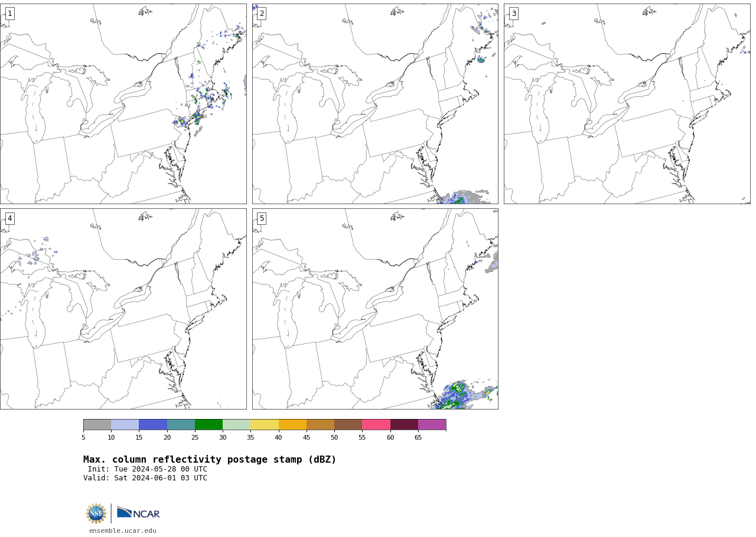Screen dimensions: 756x537
Task: Select the tan 45-50 dBZ swatch
Action: (x=320, y=425)
